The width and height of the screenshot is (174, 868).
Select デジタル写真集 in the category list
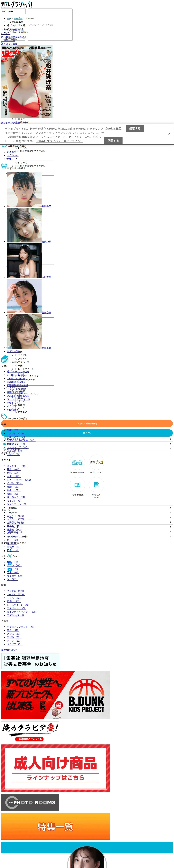point(15,22)
